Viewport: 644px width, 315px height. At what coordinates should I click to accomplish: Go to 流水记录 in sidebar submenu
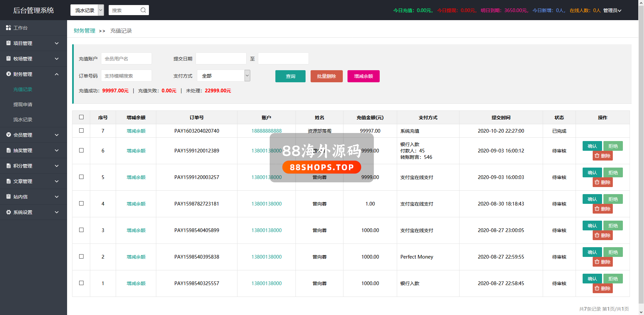(x=23, y=120)
